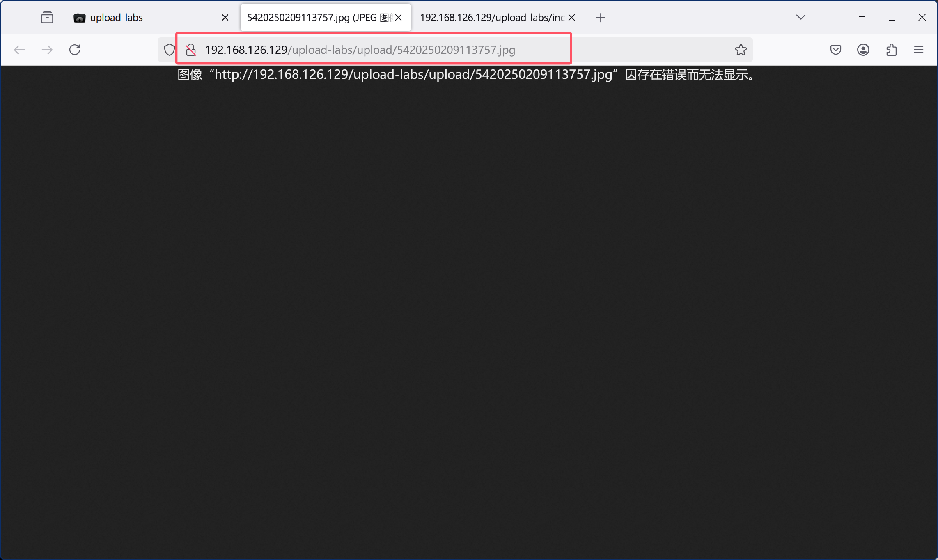Expand the list all tabs chevron
The width and height of the screenshot is (938, 560).
(800, 17)
